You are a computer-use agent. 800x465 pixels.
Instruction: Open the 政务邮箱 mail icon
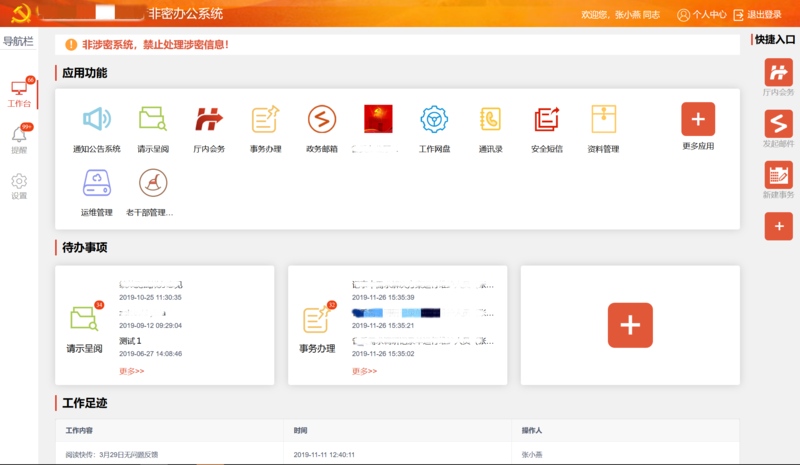pos(321,120)
